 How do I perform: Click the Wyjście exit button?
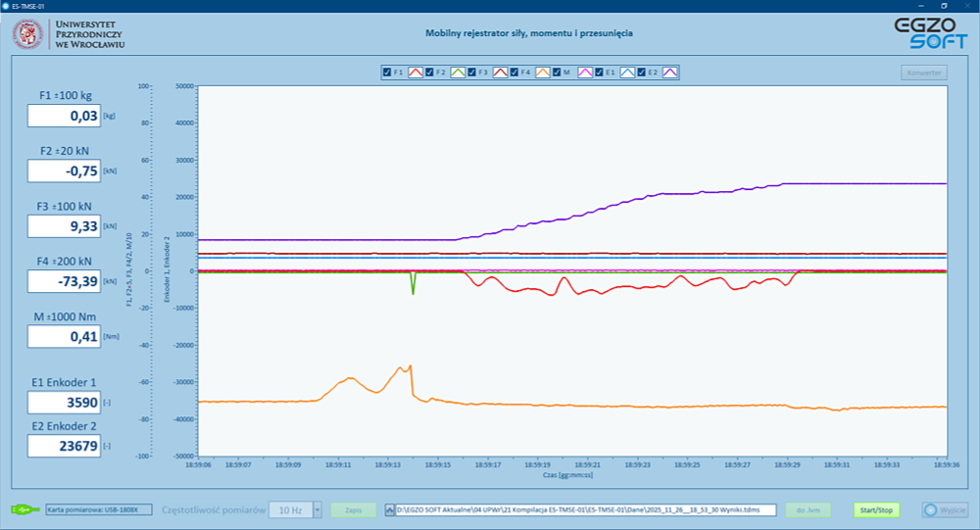(945, 509)
